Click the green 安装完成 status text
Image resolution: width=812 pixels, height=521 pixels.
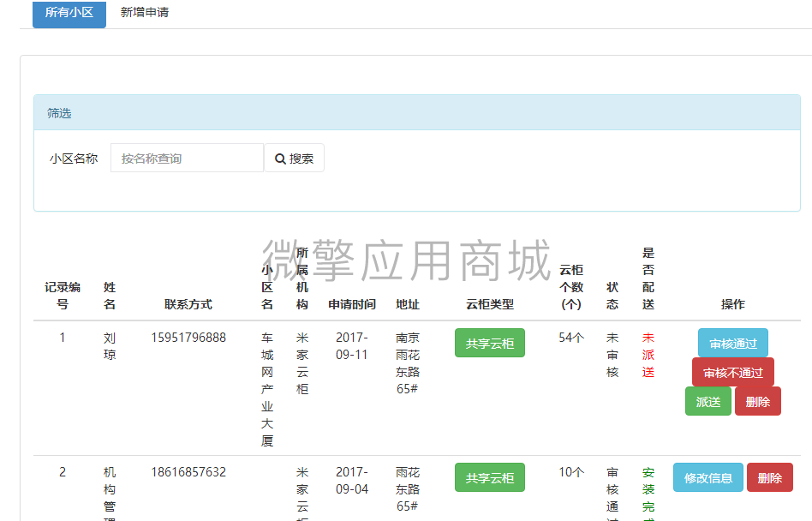coord(648,493)
